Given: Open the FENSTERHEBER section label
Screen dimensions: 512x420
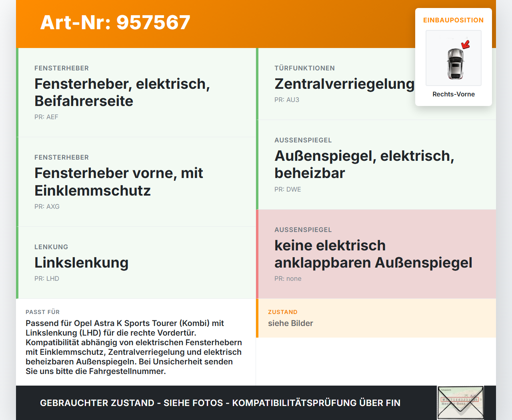Looking at the screenshot, I should click(x=61, y=68).
